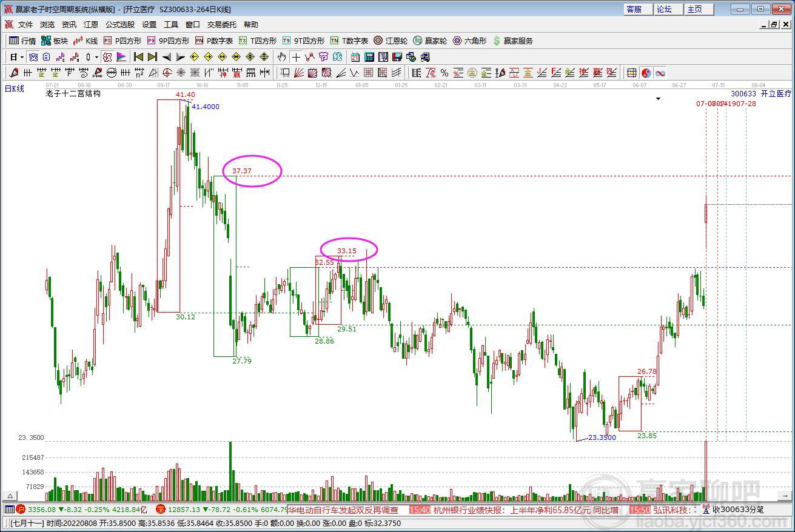Launch the 江恩轮 Gann wheel
The height and width of the screenshot is (532, 795).
click(391, 41)
